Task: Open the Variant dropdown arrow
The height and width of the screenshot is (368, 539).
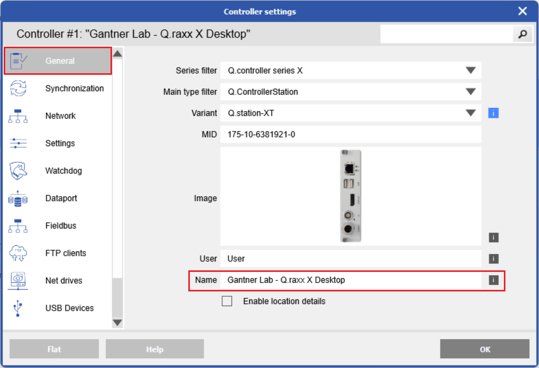Action: tap(471, 113)
